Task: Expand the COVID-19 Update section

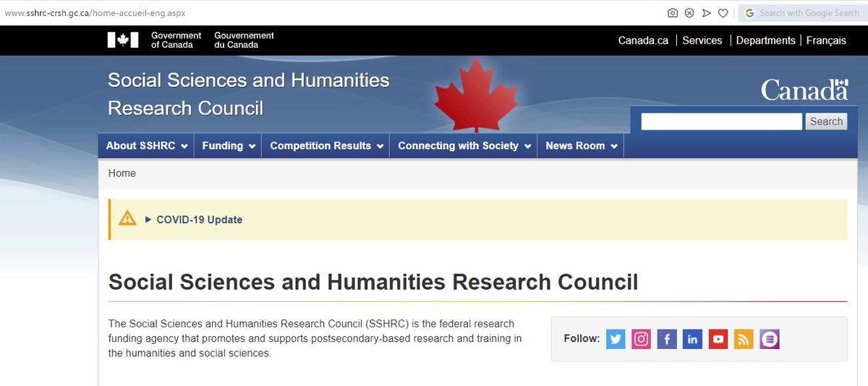Action: pyautogui.click(x=194, y=219)
